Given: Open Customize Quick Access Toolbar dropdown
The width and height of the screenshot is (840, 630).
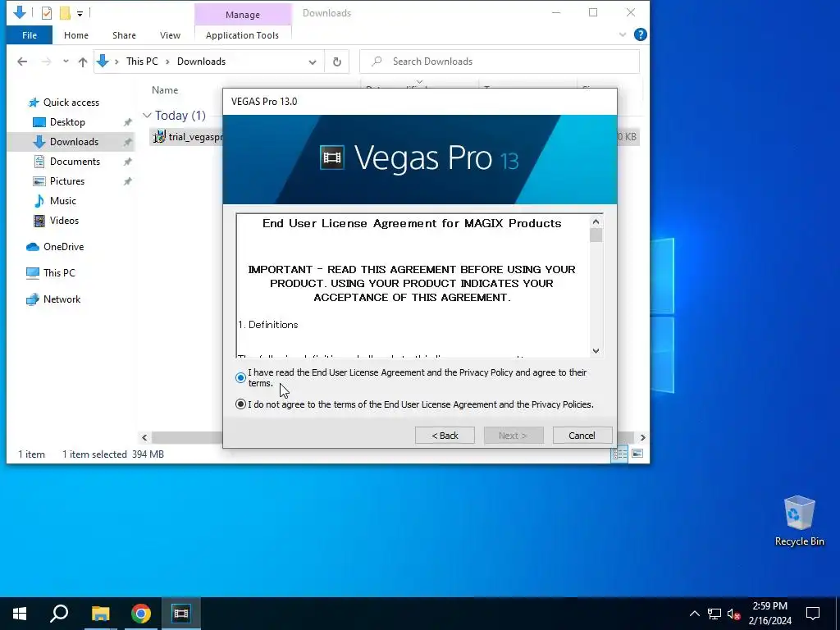Looking at the screenshot, I should pos(80,13).
